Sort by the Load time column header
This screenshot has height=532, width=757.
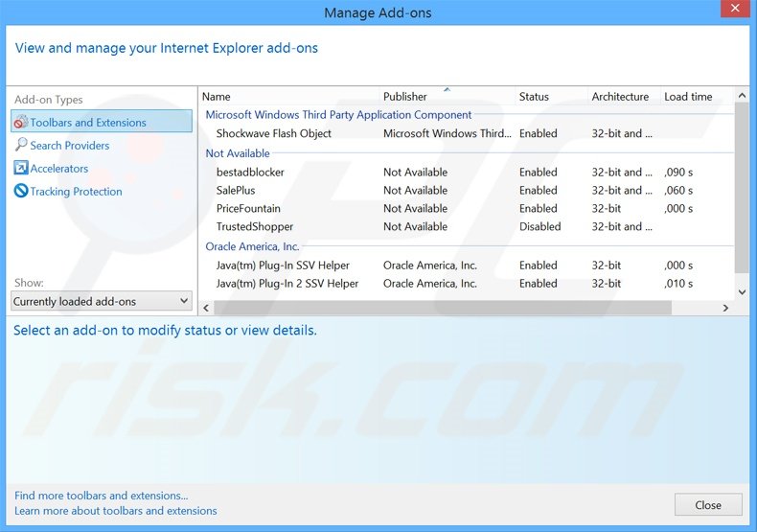(697, 97)
